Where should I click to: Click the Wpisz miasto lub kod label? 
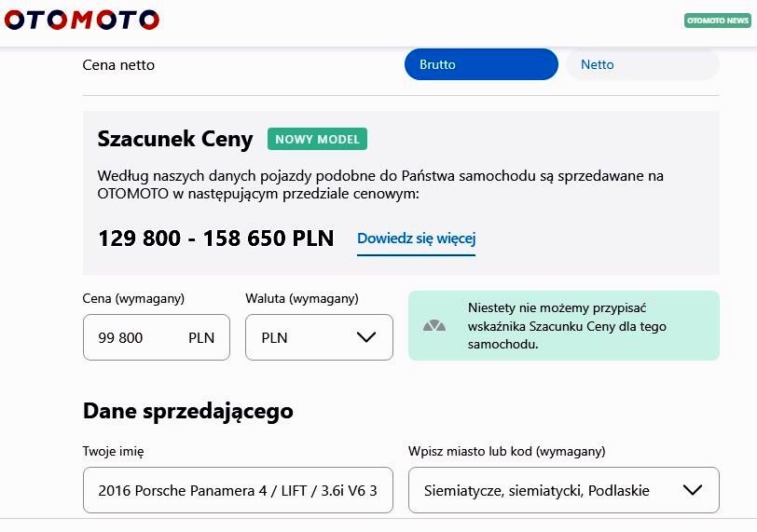pyautogui.click(x=507, y=452)
